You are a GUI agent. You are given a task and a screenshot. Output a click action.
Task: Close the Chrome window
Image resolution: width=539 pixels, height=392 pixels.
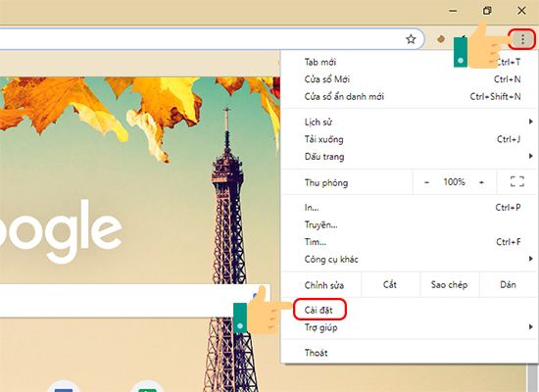521,11
